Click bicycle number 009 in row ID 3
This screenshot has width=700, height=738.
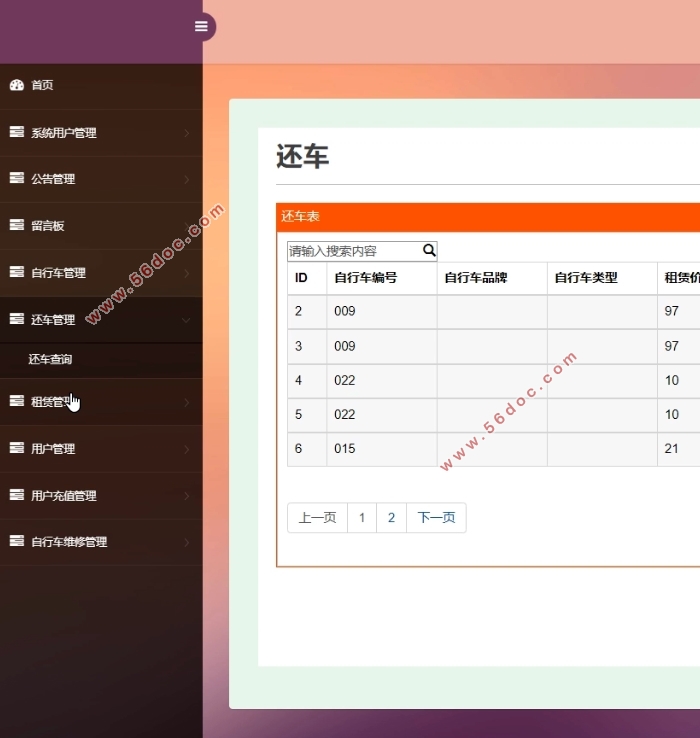coord(345,346)
